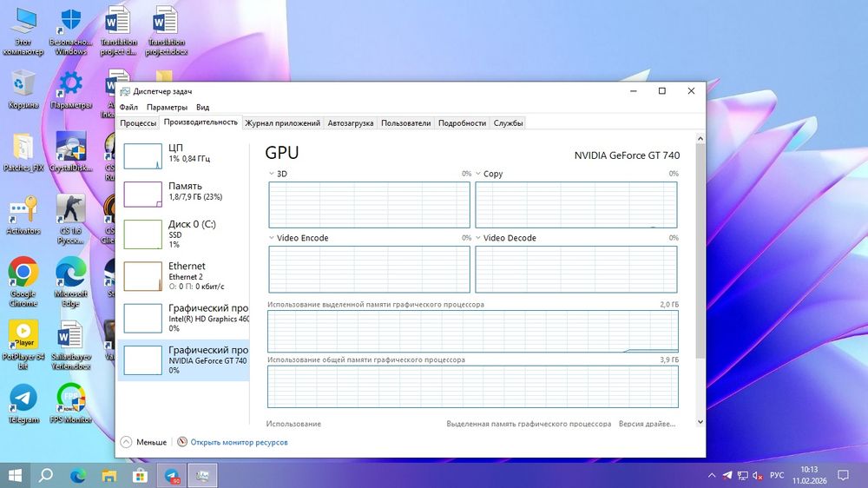
Task: Click the resource monitor icon
Action: pos(182,441)
